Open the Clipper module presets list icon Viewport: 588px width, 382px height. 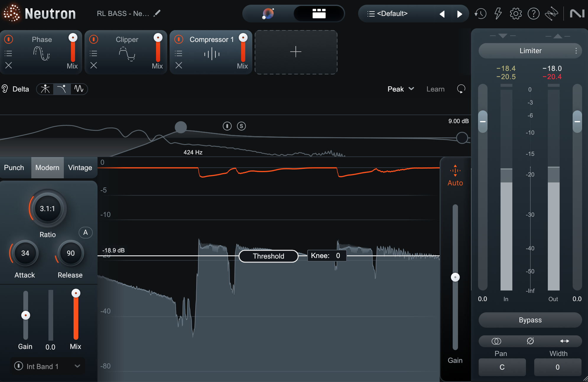pyautogui.click(x=93, y=53)
